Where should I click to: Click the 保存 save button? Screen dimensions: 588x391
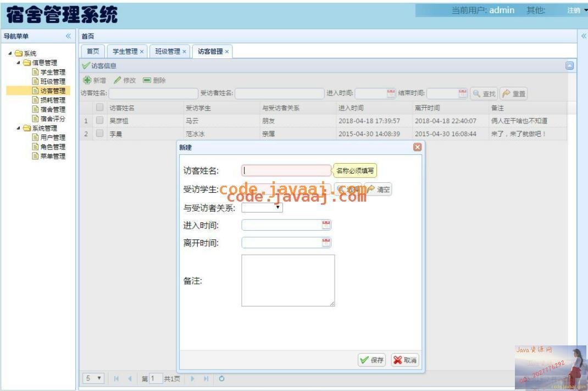click(x=371, y=360)
